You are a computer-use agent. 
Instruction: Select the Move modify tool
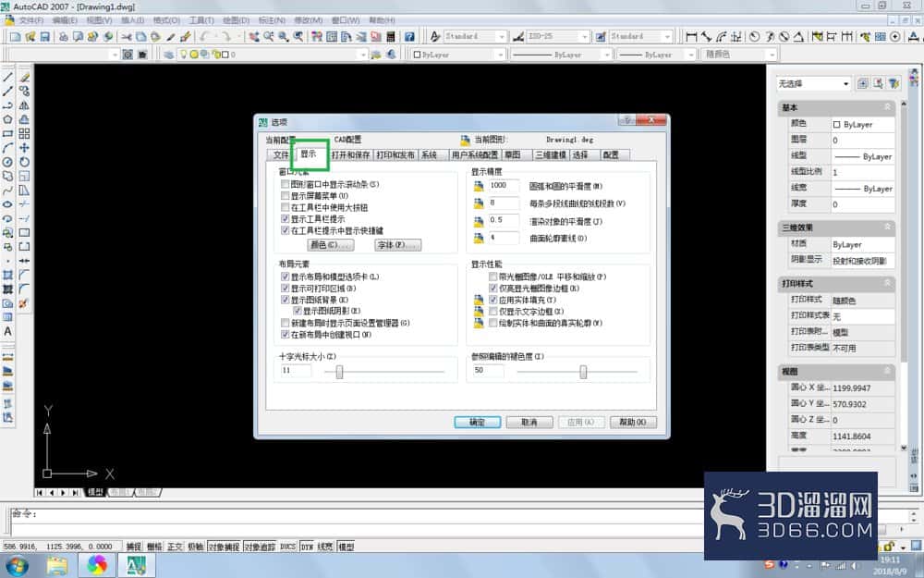(x=24, y=148)
